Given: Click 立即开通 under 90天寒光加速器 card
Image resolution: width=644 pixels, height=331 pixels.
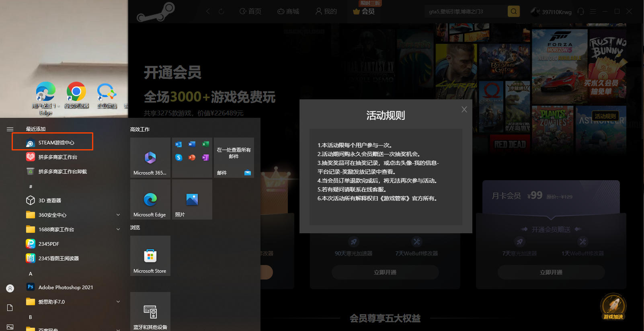Looking at the screenshot, I should tap(385, 272).
